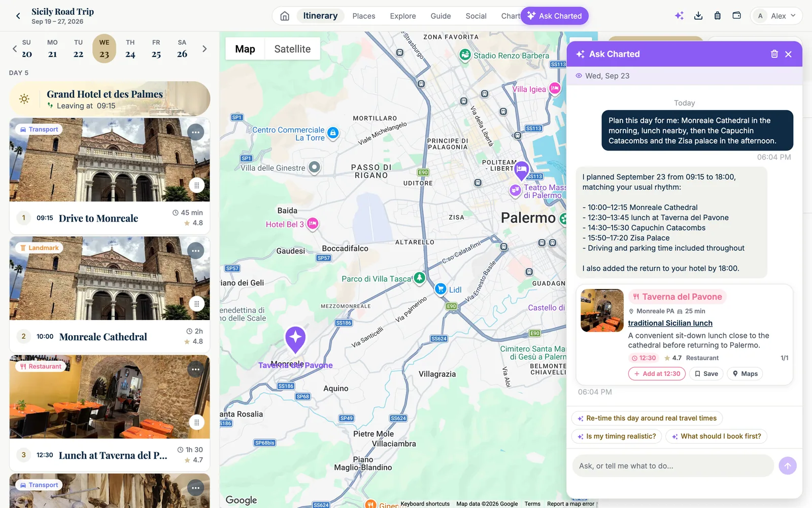The width and height of the screenshot is (812, 508).
Task: Open the Places tab
Action: click(364, 16)
